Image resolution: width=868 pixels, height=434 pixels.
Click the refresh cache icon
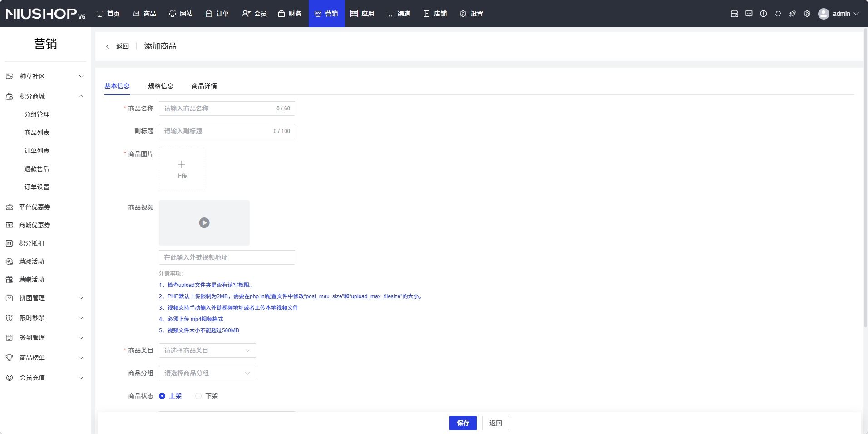tap(778, 14)
